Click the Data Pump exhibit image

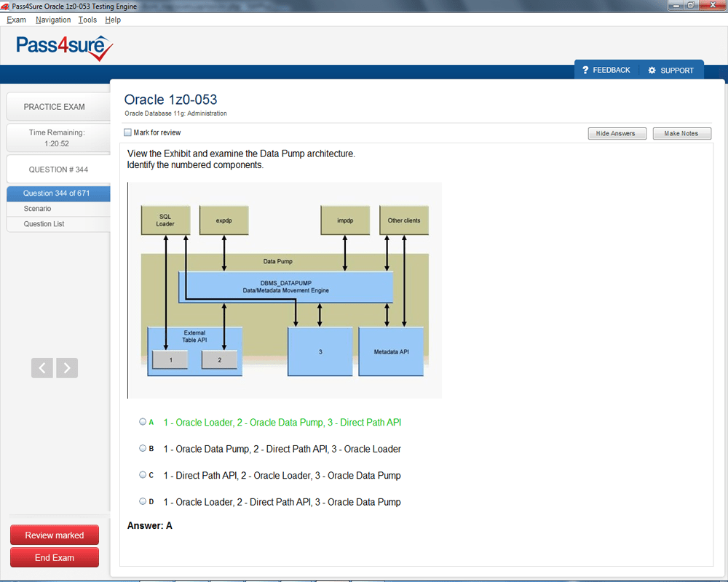(x=285, y=290)
